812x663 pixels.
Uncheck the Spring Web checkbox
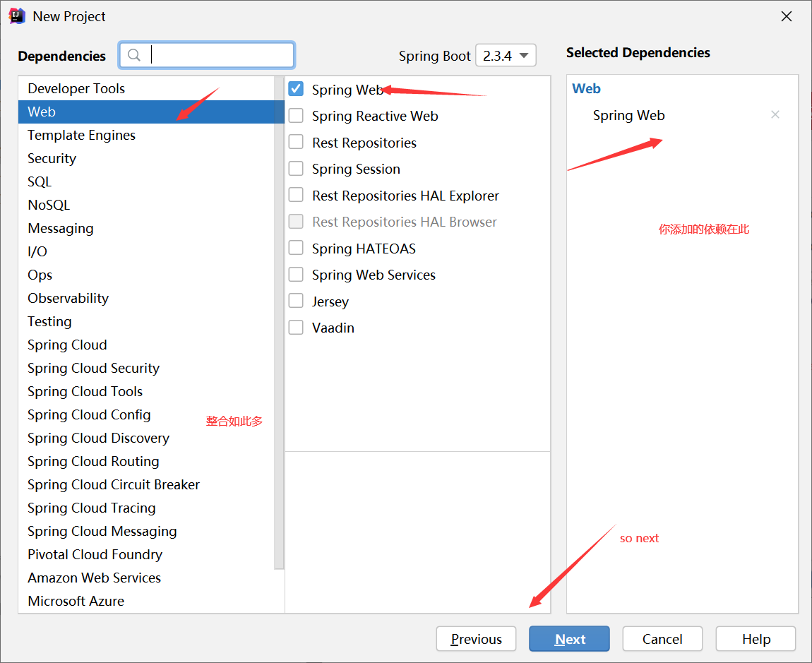(x=296, y=89)
